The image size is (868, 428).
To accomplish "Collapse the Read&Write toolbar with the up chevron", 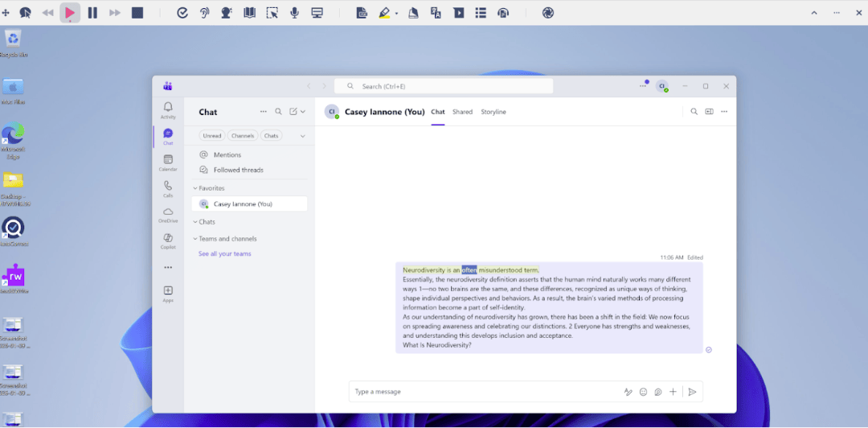I will 813,13.
